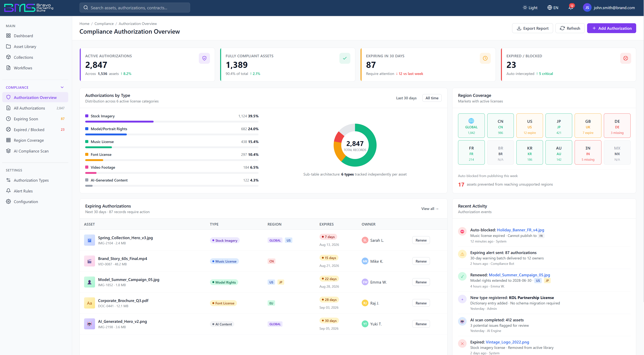
Task: Go to Collections in the sidebar
Action: coord(35,57)
